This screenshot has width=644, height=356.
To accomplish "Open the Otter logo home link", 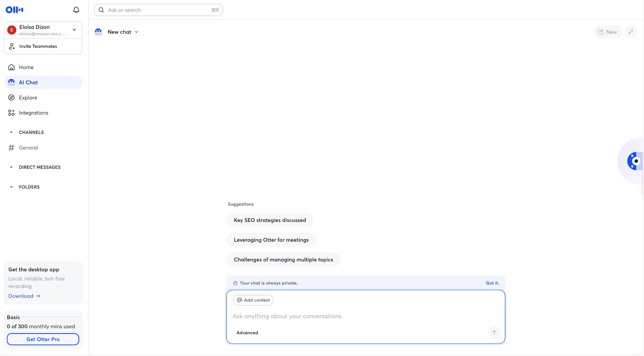I will (14, 10).
